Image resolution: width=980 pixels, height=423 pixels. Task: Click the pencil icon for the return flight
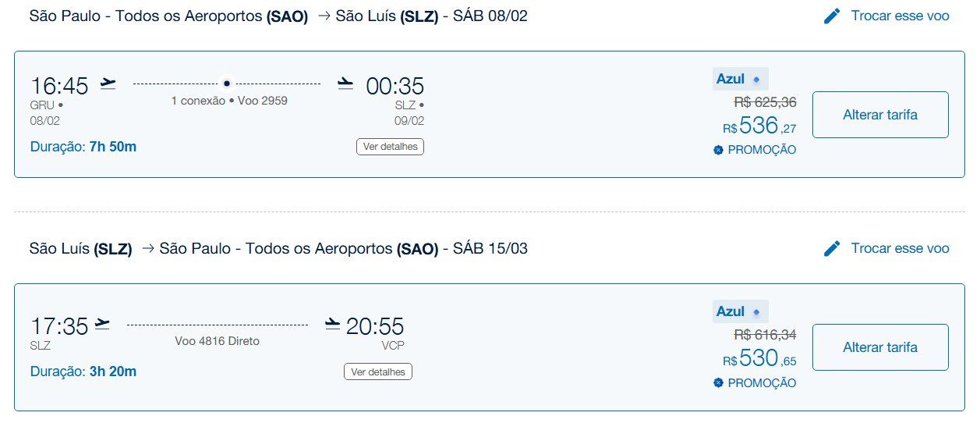pyautogui.click(x=832, y=248)
